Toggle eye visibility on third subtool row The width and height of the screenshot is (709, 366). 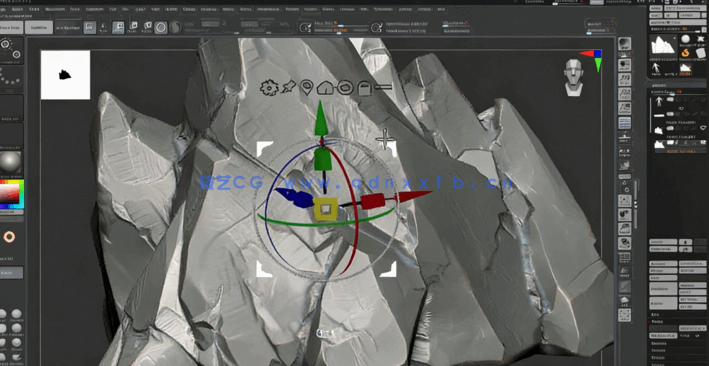[x=702, y=128]
